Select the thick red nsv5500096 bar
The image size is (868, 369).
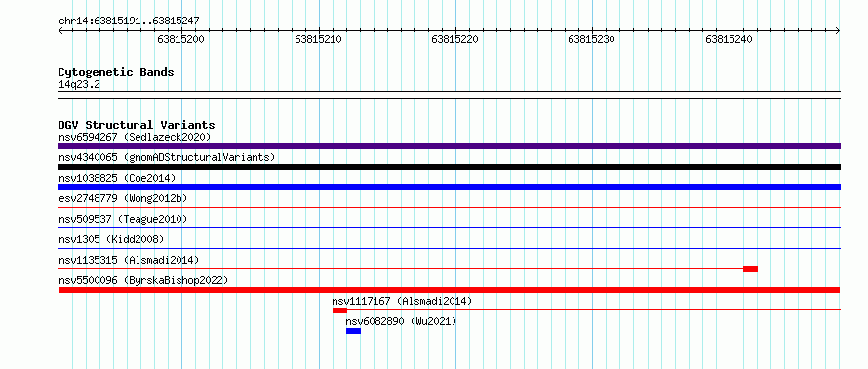coord(449,290)
